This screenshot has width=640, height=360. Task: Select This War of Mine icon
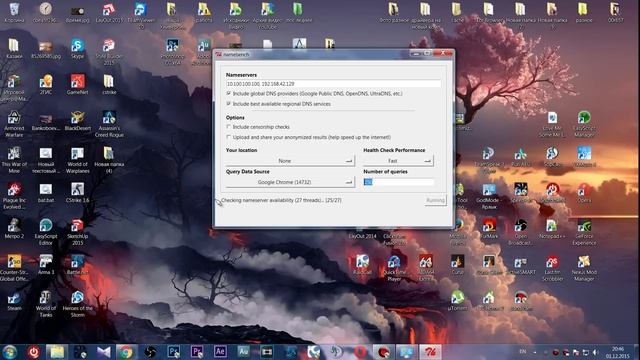coord(14,160)
